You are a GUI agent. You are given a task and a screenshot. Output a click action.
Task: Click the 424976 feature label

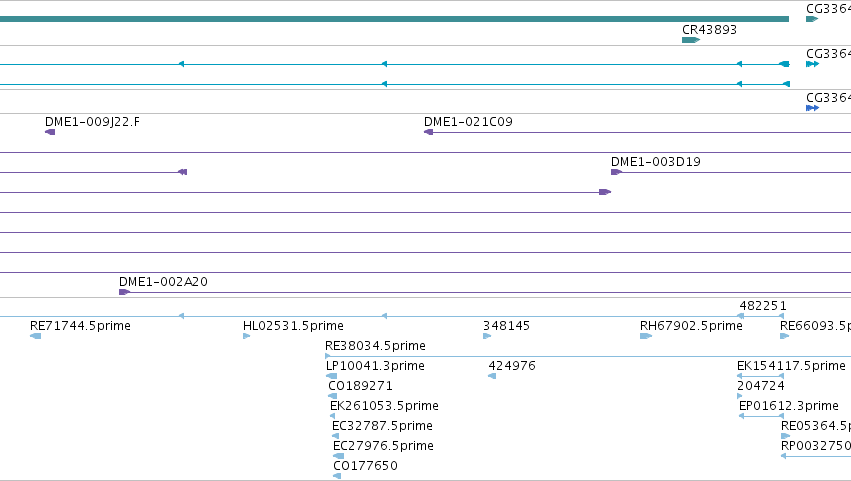(512, 366)
